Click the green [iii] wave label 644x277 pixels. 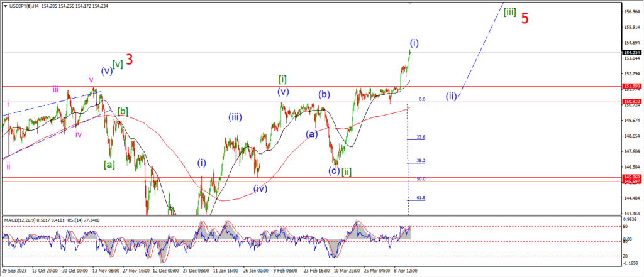pyautogui.click(x=509, y=12)
